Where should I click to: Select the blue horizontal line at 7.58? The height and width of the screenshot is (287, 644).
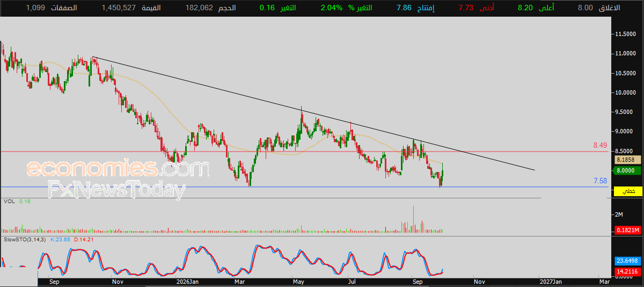click(305, 187)
